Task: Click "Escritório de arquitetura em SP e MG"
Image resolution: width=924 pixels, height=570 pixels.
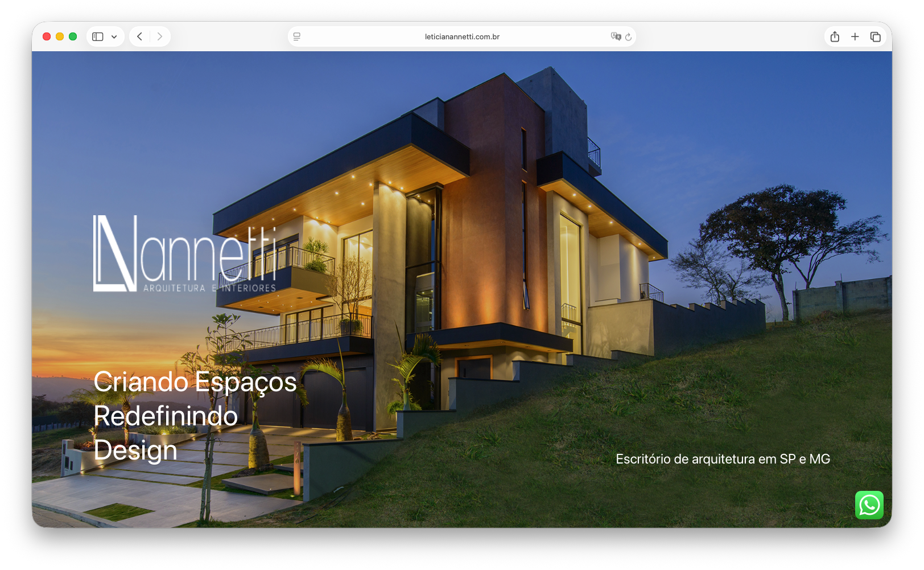Action: 723,459
